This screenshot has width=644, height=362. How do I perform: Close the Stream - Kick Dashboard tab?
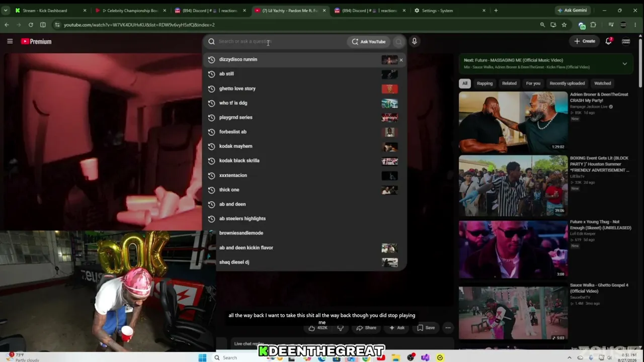click(x=85, y=11)
